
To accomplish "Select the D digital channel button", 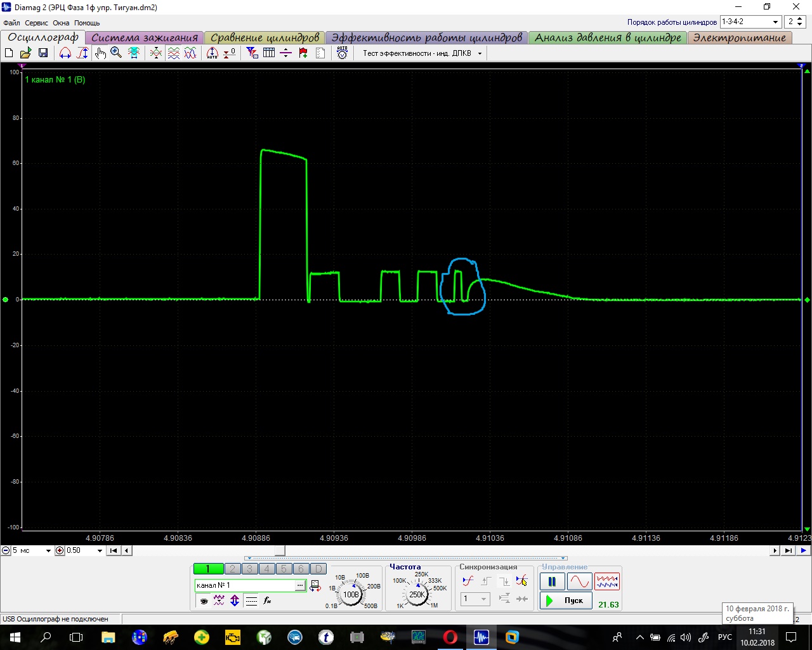I will pos(318,569).
